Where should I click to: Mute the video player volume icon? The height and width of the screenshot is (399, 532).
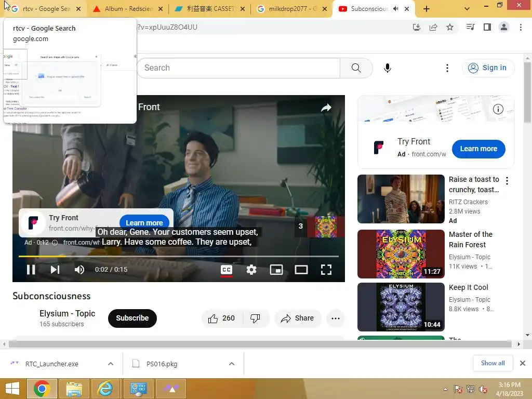tap(79, 270)
